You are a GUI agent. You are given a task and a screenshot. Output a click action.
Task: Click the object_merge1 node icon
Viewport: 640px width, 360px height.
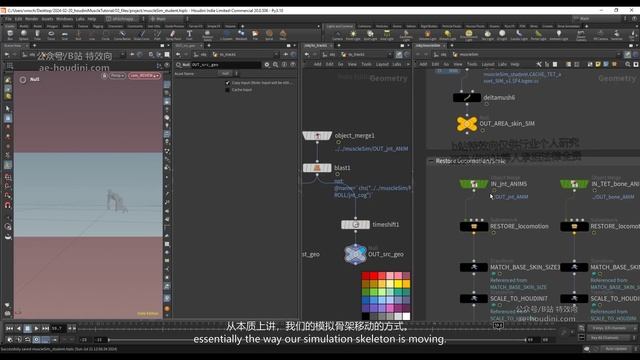(x=317, y=136)
